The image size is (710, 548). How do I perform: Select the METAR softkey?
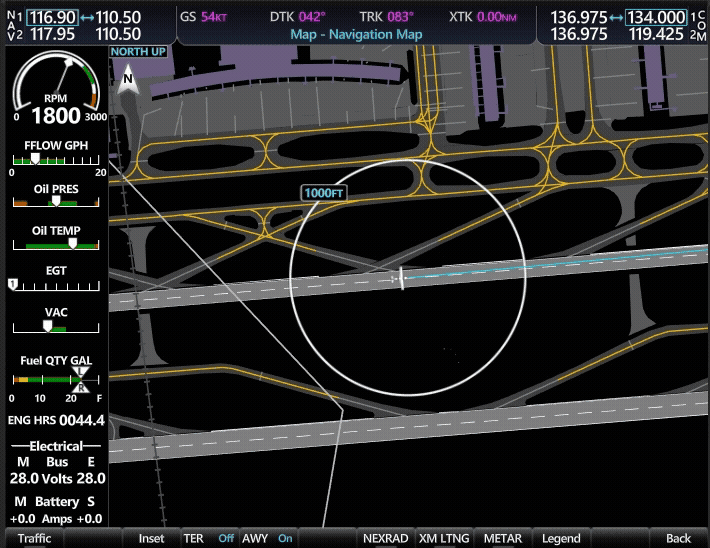503,538
